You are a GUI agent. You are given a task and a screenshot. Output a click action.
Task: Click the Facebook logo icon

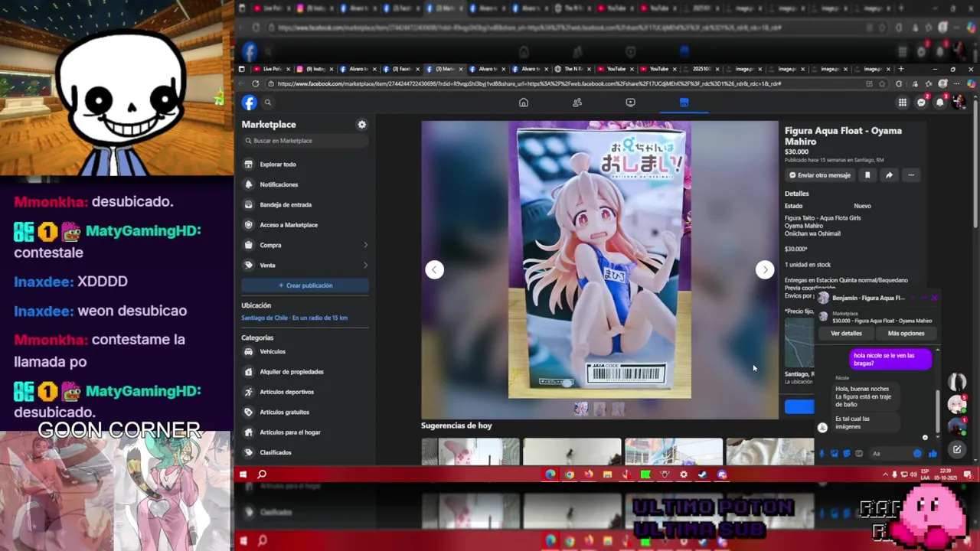coord(250,103)
